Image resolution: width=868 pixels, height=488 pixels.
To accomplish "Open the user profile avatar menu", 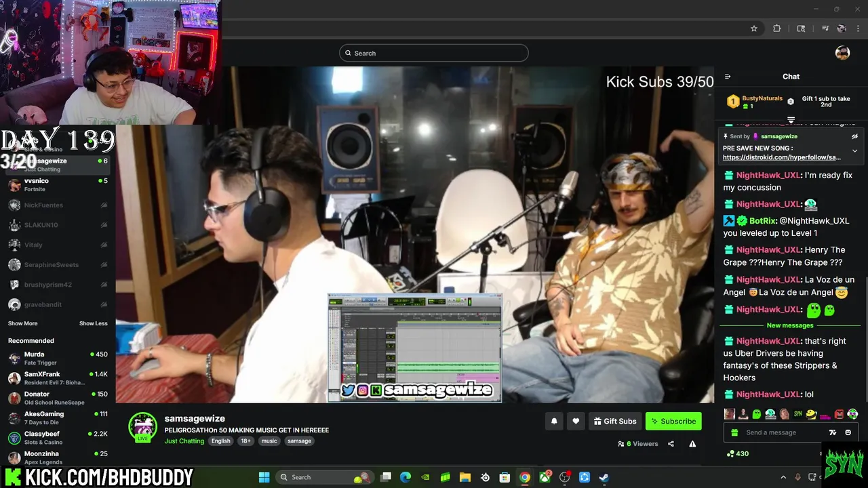I will coord(842,53).
